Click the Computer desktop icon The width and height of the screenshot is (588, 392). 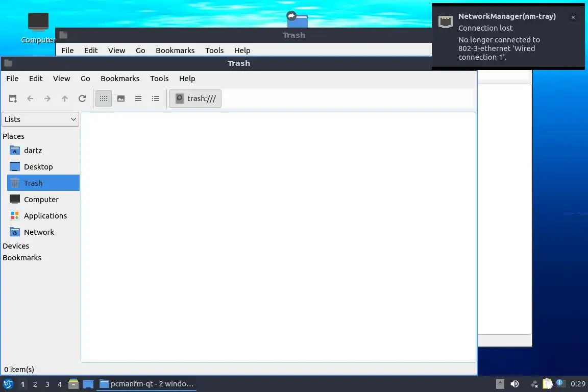tap(38, 28)
